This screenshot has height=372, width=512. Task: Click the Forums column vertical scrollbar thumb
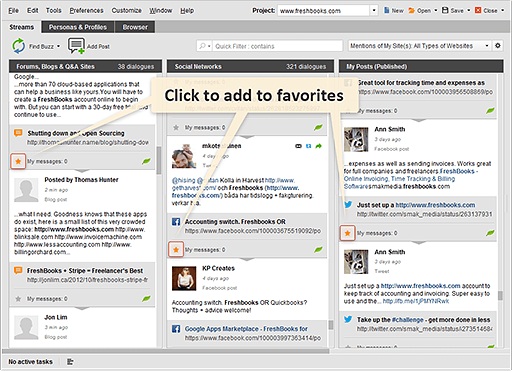[x=159, y=160]
